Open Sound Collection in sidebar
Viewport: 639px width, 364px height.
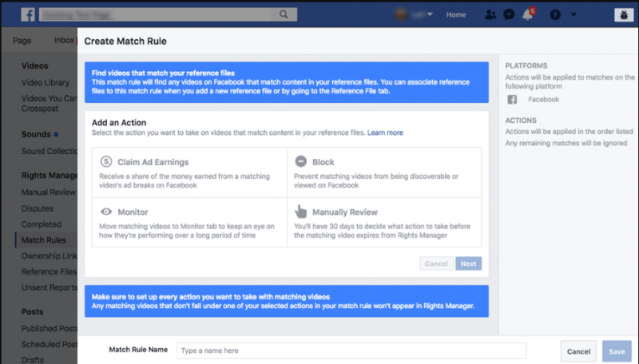pyautogui.click(x=49, y=151)
